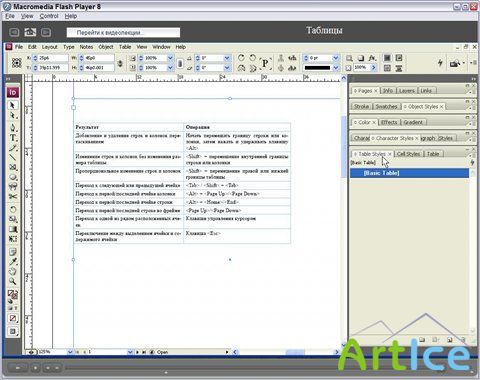
Task: Select the Scissors tool
Action: 13,196
